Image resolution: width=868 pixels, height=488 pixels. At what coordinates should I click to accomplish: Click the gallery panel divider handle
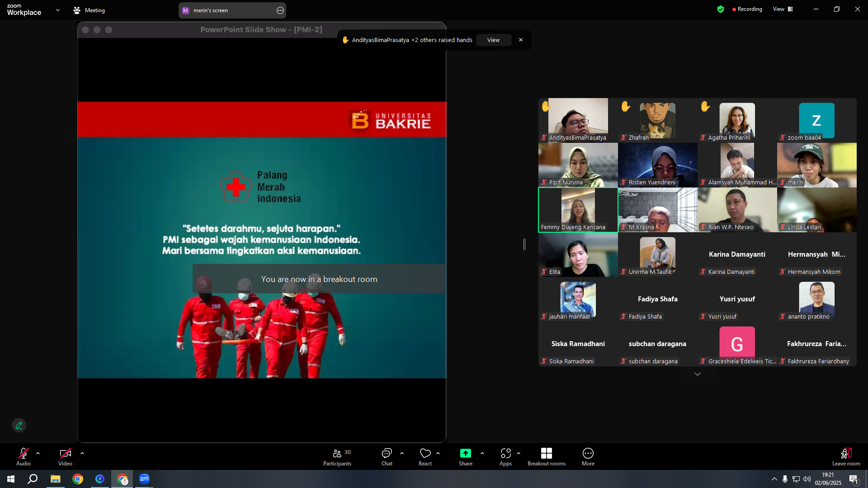click(524, 244)
